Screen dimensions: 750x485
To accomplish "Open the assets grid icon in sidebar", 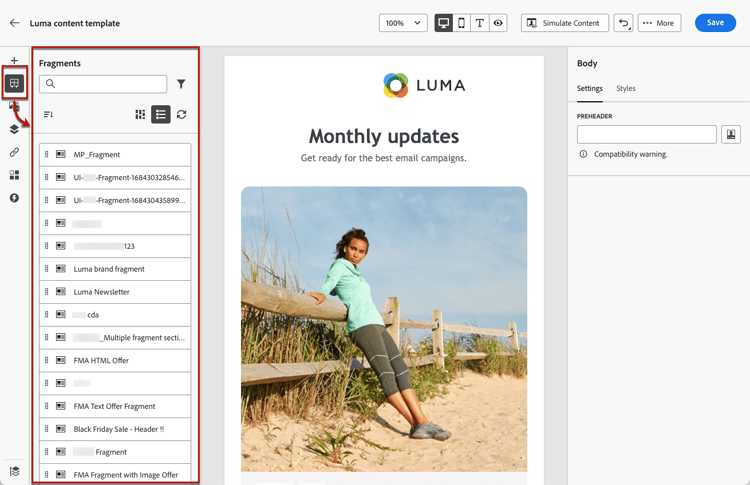I will point(14,175).
